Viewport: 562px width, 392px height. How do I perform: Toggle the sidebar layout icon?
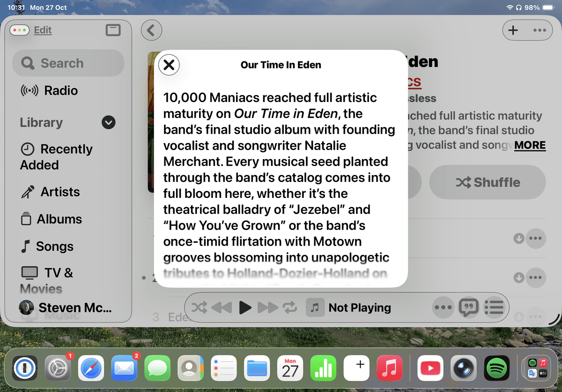click(113, 30)
